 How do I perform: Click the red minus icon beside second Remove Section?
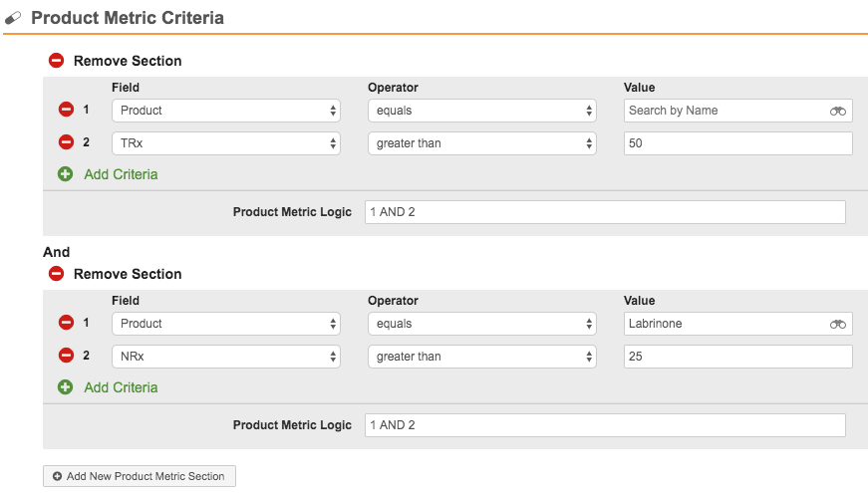57,274
